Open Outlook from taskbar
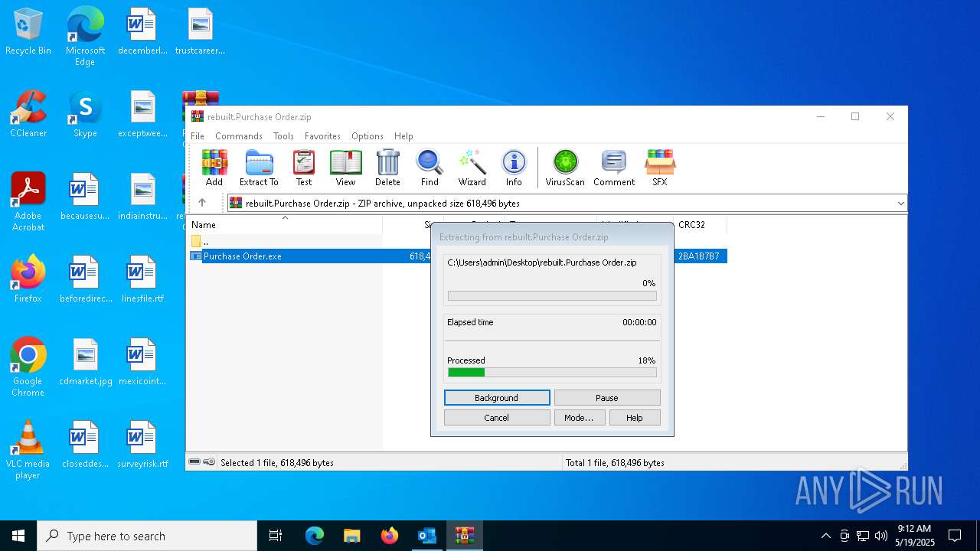This screenshot has width=980, height=551. [x=426, y=536]
